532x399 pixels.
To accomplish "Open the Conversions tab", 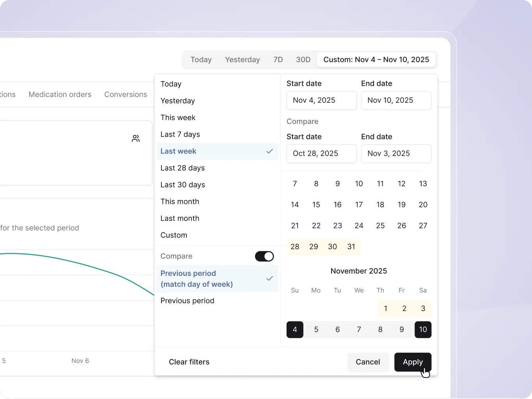I will (126, 94).
